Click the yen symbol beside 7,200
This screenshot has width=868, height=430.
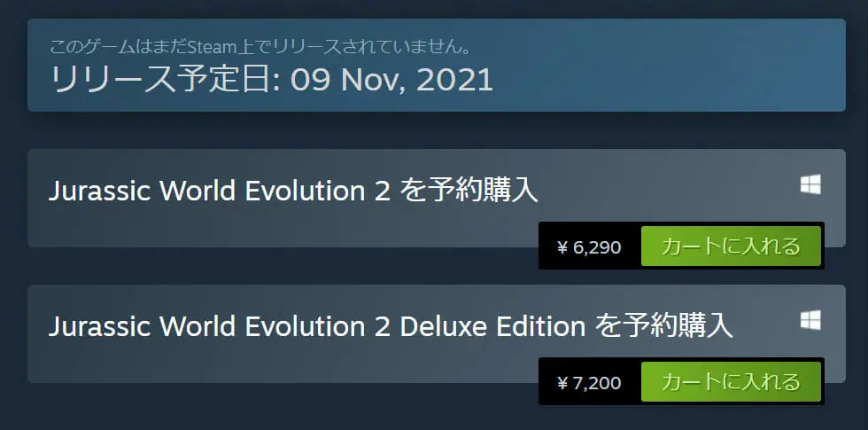tap(562, 384)
